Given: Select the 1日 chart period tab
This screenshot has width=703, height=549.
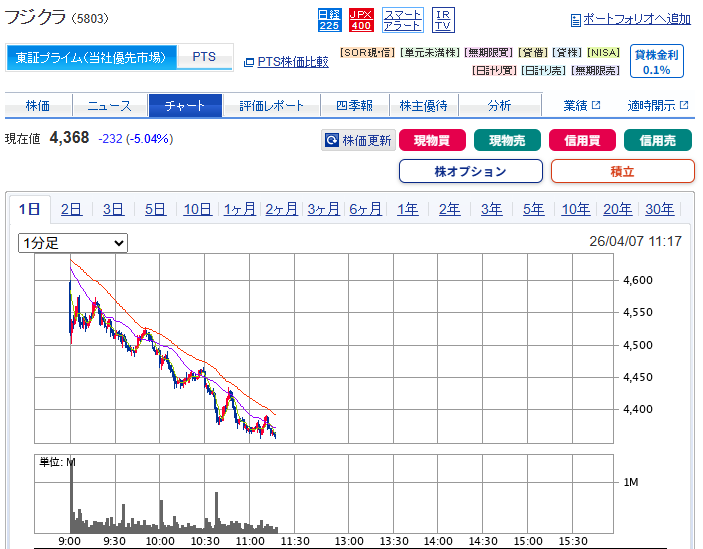Looking at the screenshot, I should (x=30, y=209).
